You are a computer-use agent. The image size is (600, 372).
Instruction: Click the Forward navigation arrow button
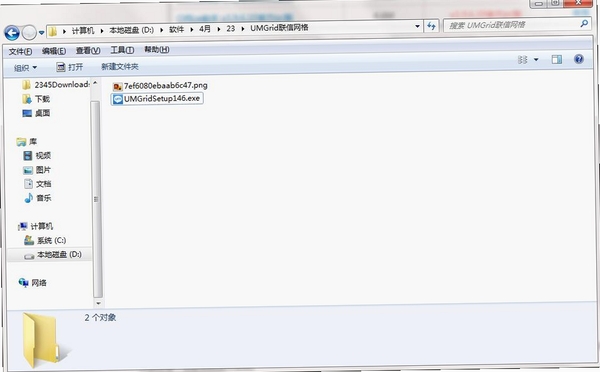[29, 33]
